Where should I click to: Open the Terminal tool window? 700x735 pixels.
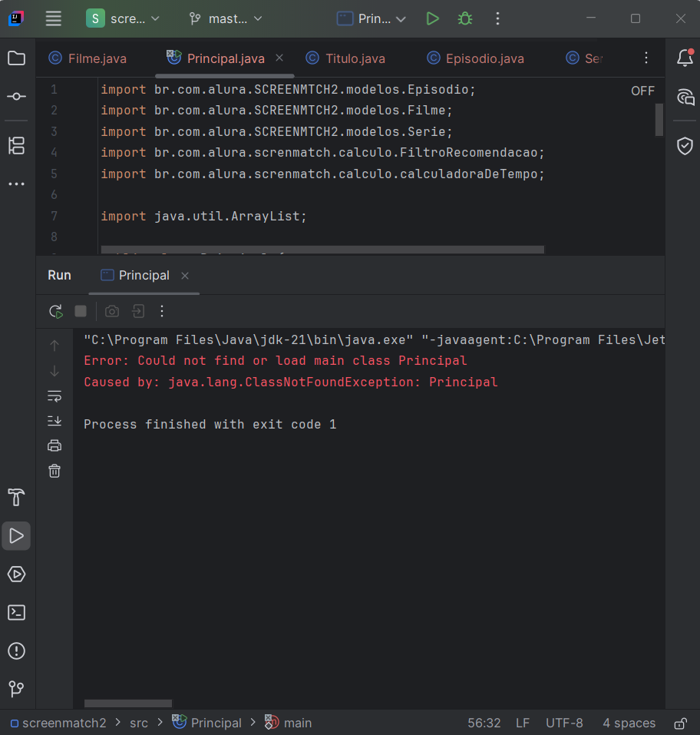[x=16, y=613]
